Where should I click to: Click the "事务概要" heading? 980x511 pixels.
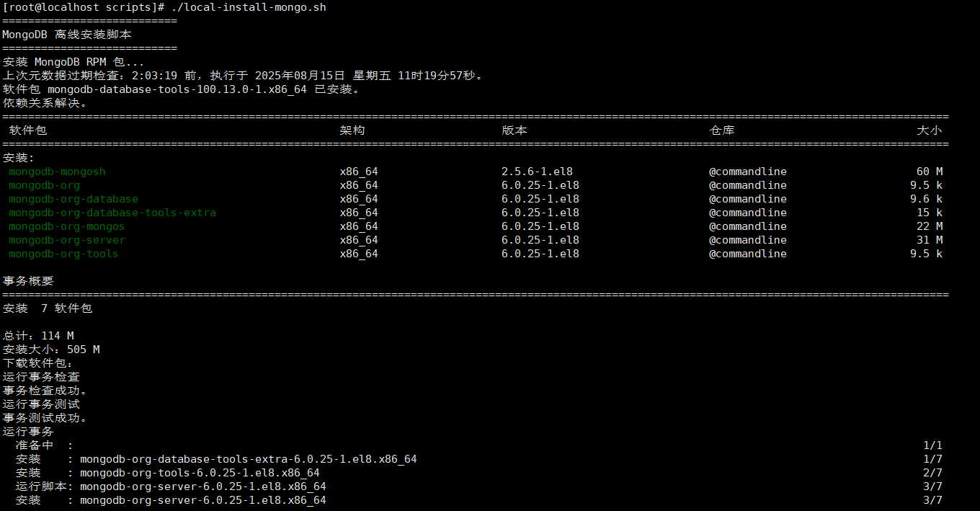click(28, 281)
